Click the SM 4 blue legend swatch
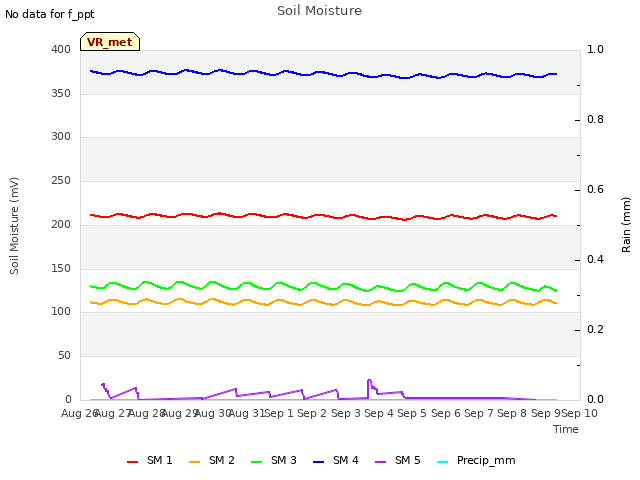640x480 pixels. 318,462
